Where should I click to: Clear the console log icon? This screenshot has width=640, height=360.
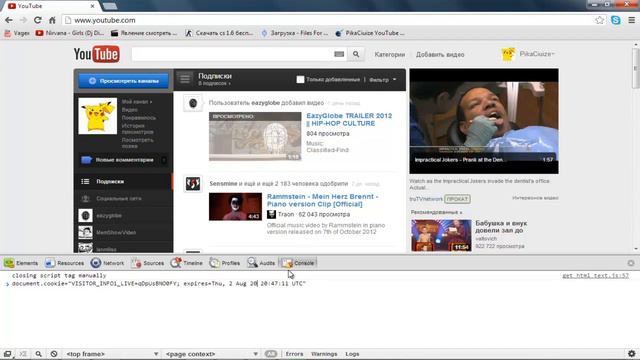click(54, 354)
